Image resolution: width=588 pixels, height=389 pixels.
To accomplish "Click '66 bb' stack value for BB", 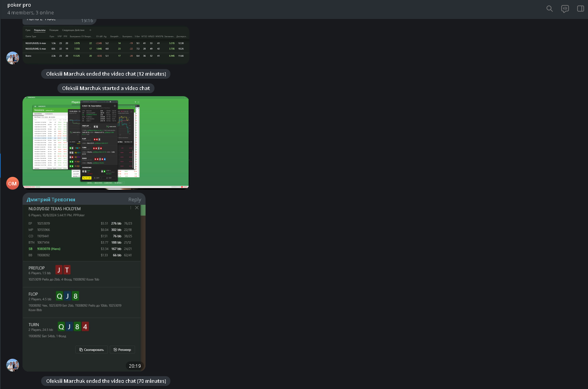I will (x=117, y=256).
